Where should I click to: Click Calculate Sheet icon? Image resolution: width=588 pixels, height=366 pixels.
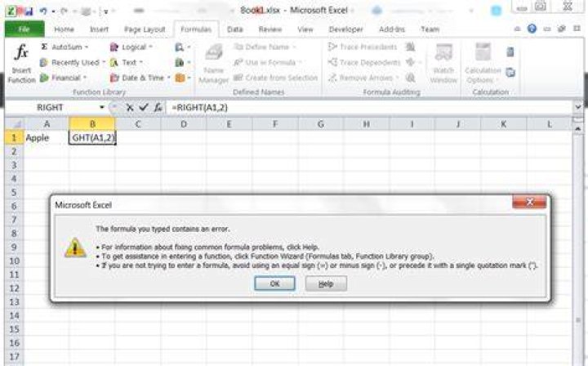point(510,72)
